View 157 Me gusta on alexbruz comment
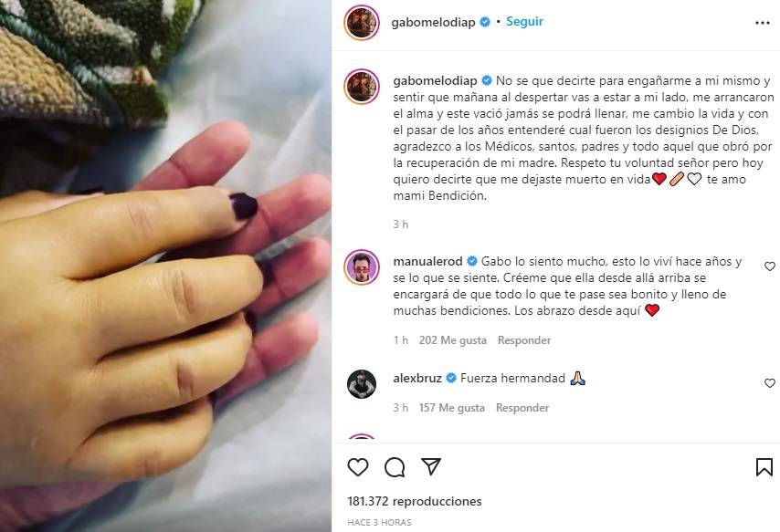780x532 pixels. (x=452, y=408)
